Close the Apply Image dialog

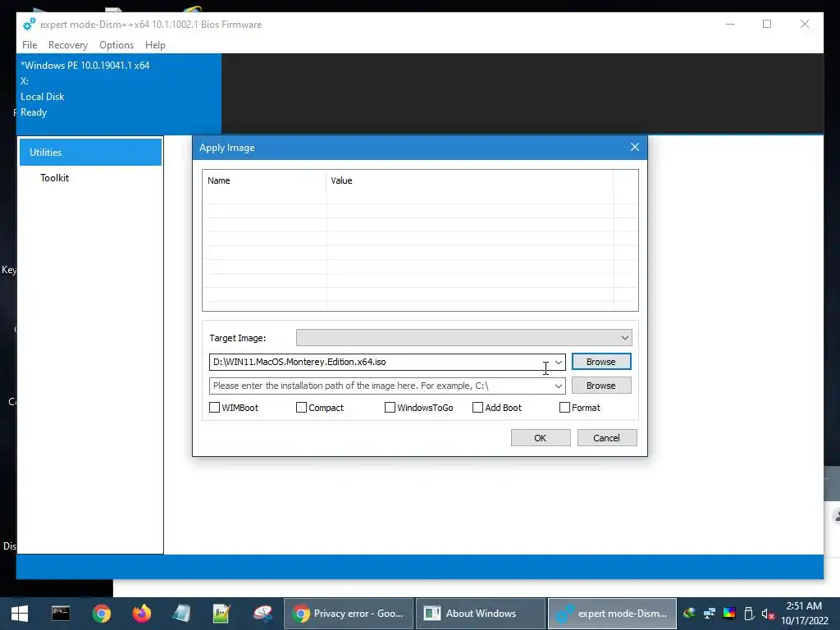(x=635, y=148)
